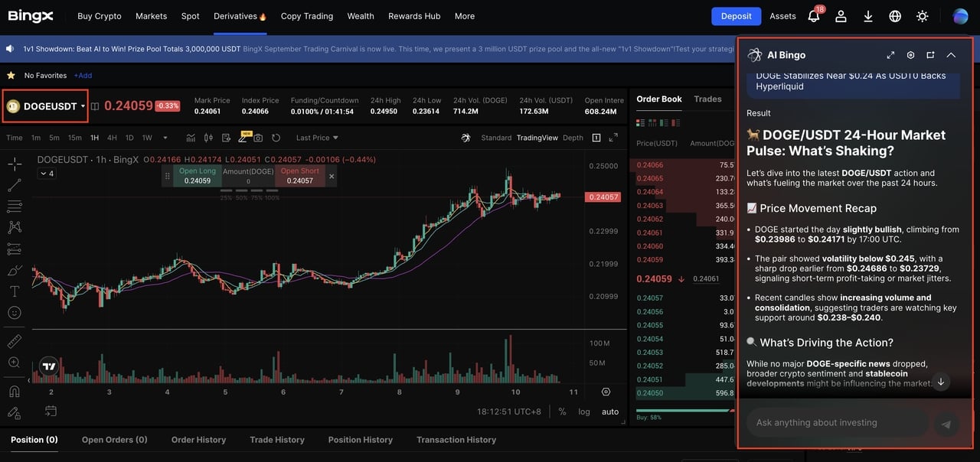The image size is (980, 462).
Task: Click the send message arrow button
Action: point(946,424)
